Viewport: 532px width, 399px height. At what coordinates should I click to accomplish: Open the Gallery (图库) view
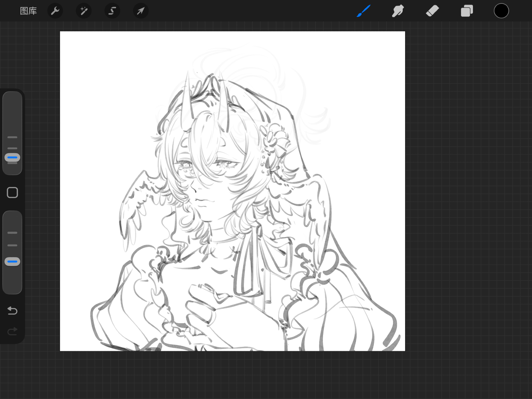28,11
